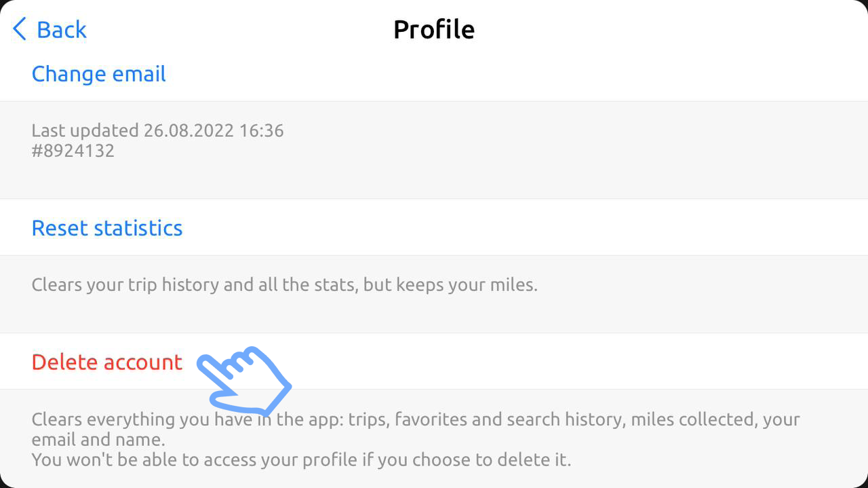
Task: Select the Reset statistics option
Action: click(107, 228)
